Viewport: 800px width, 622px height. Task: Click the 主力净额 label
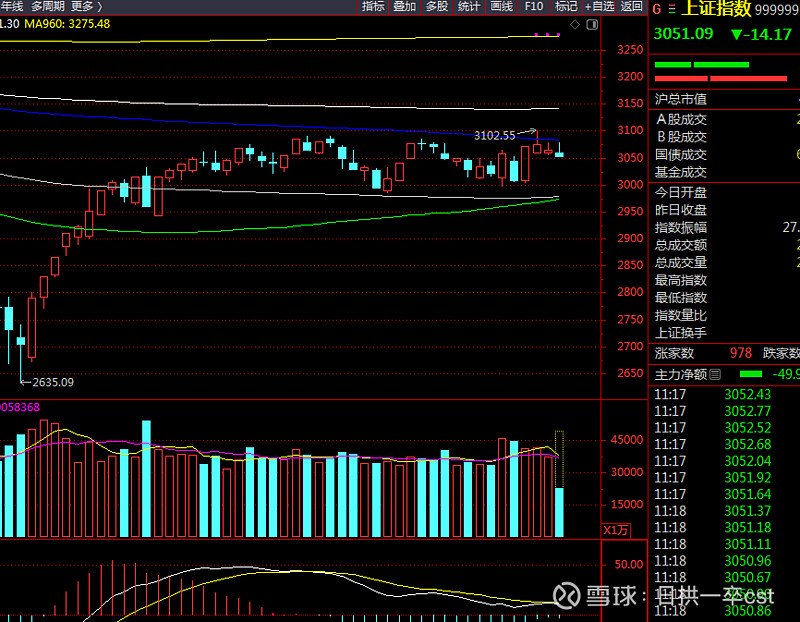pyautogui.click(x=681, y=375)
